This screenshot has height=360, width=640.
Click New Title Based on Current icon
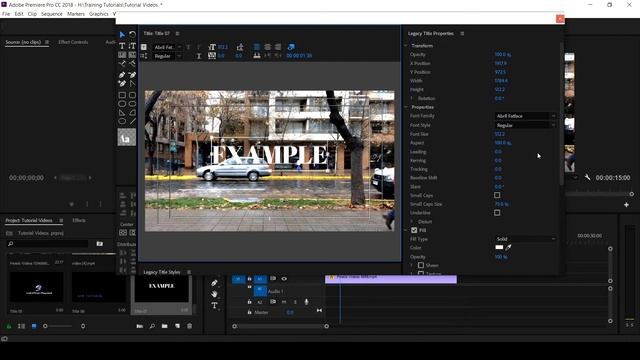[x=144, y=47]
